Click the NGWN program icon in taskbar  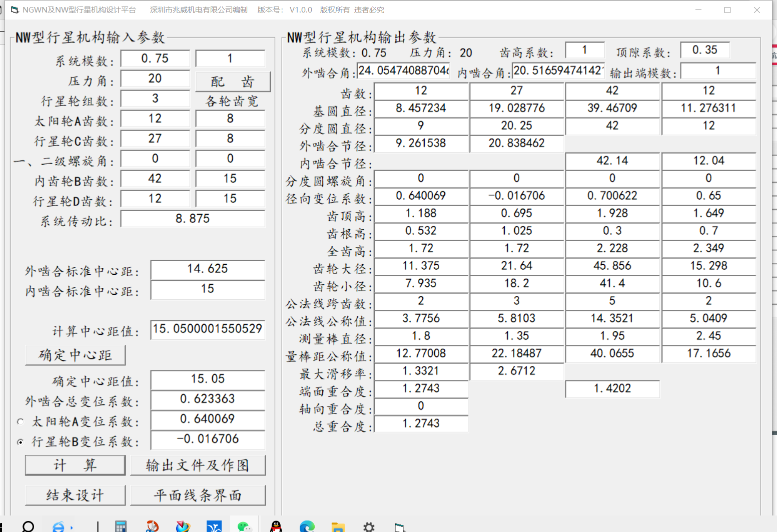pyautogui.click(x=399, y=527)
